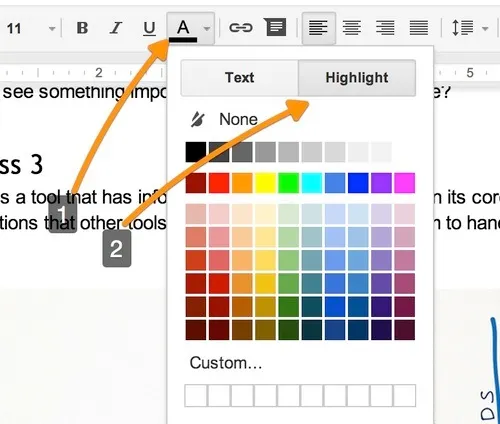Expand the line spacing dropdown arrow

pyautogui.click(x=485, y=29)
